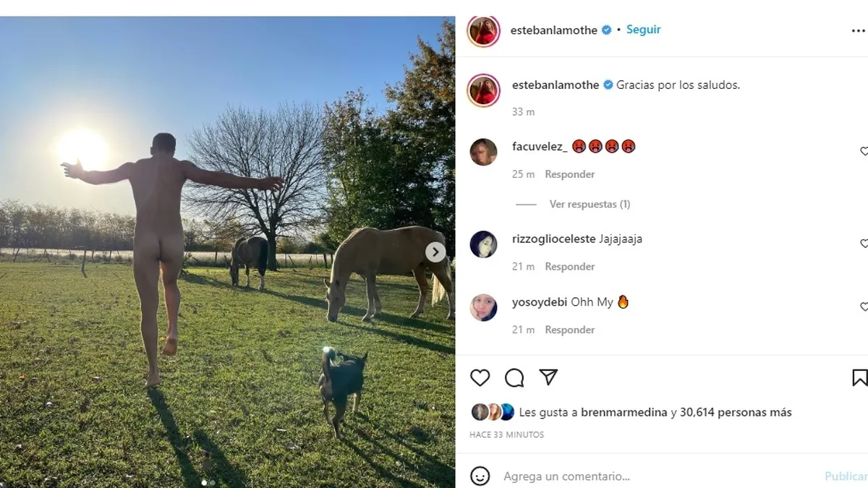868x488 pixels.
Task: Share post via paper plane icon
Action: tap(548, 377)
